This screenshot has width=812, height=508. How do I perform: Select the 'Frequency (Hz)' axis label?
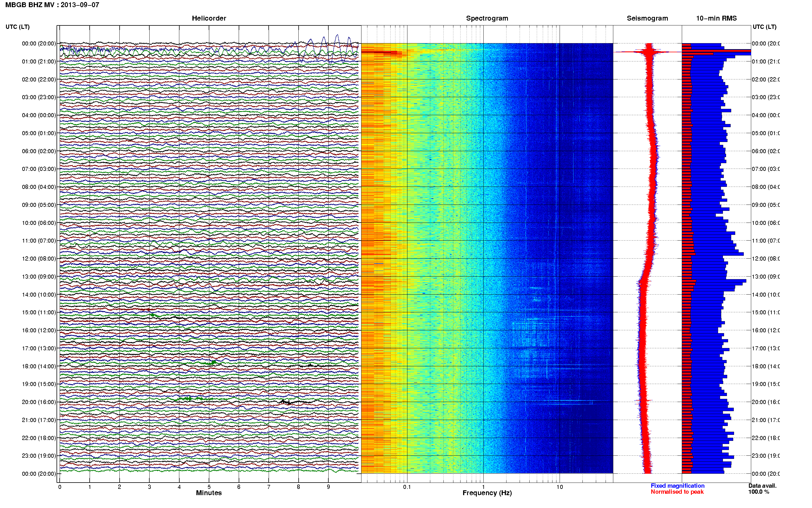point(487,493)
